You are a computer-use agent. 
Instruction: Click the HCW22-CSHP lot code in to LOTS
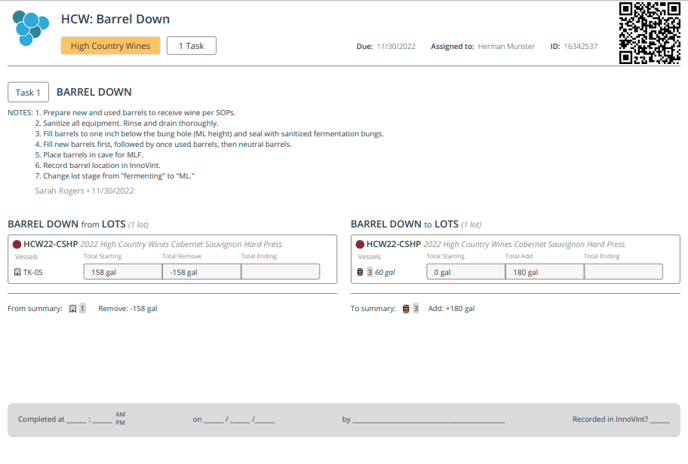(x=394, y=244)
